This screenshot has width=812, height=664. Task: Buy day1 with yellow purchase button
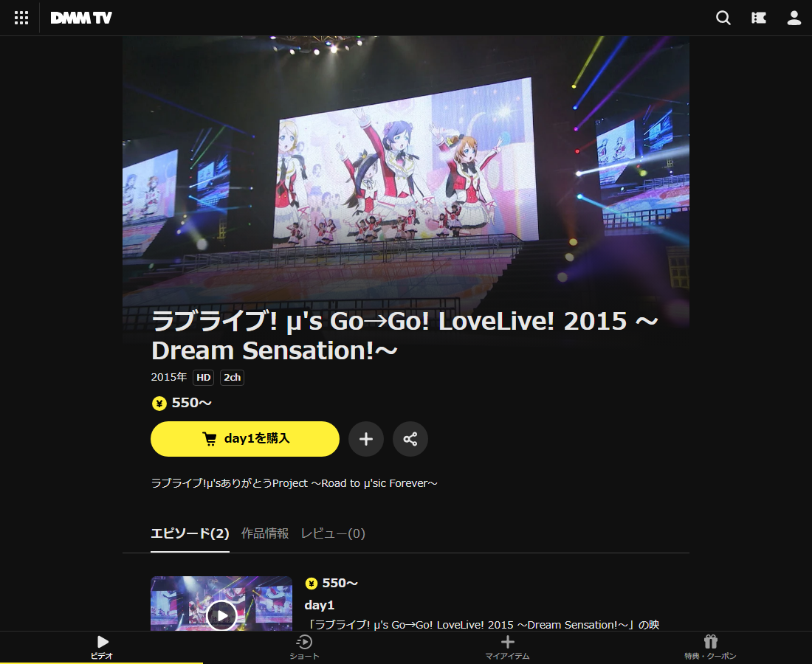pos(245,439)
